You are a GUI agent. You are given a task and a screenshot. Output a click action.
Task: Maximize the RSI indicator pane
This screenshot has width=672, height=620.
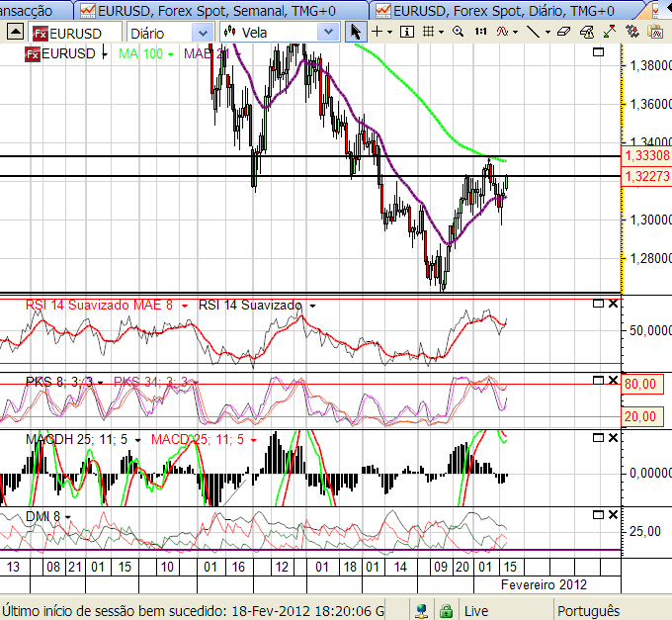coord(598,304)
